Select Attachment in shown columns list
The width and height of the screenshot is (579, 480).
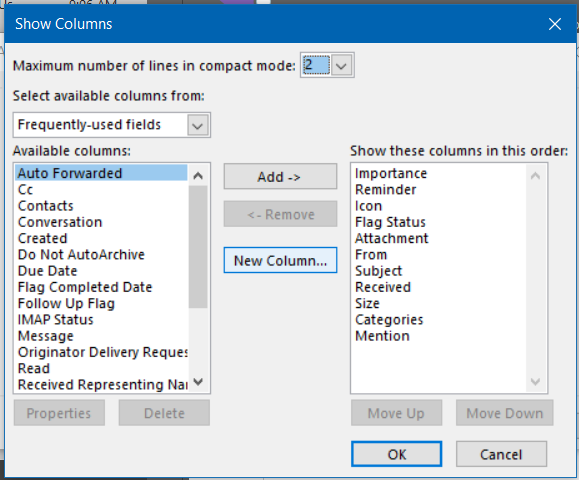tap(439, 238)
